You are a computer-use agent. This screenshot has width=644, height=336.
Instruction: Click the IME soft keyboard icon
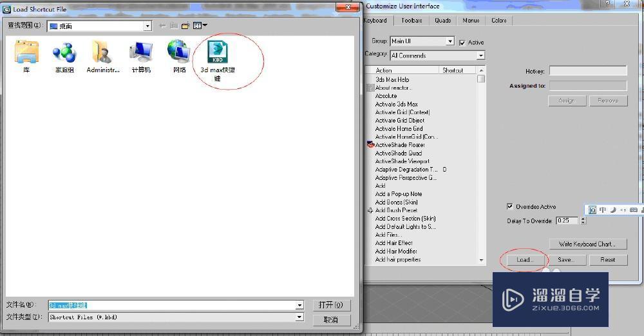tap(634, 210)
